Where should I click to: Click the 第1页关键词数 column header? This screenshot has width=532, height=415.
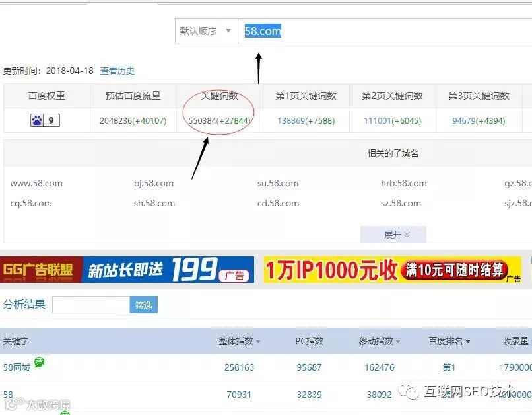(x=306, y=96)
